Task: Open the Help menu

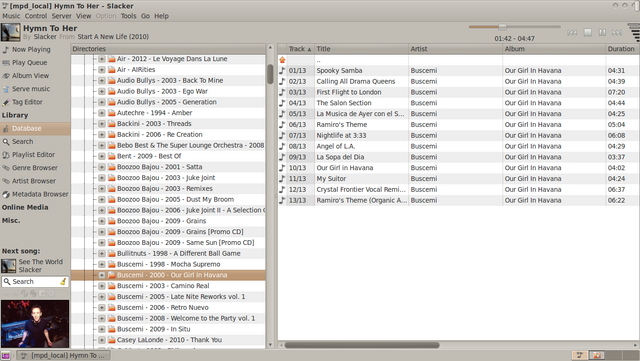Action: coord(161,16)
